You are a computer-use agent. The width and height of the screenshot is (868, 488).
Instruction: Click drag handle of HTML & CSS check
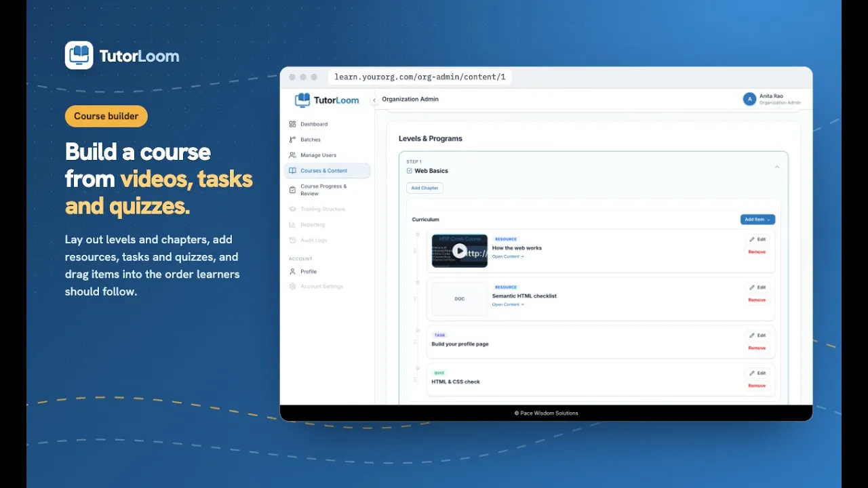click(416, 380)
